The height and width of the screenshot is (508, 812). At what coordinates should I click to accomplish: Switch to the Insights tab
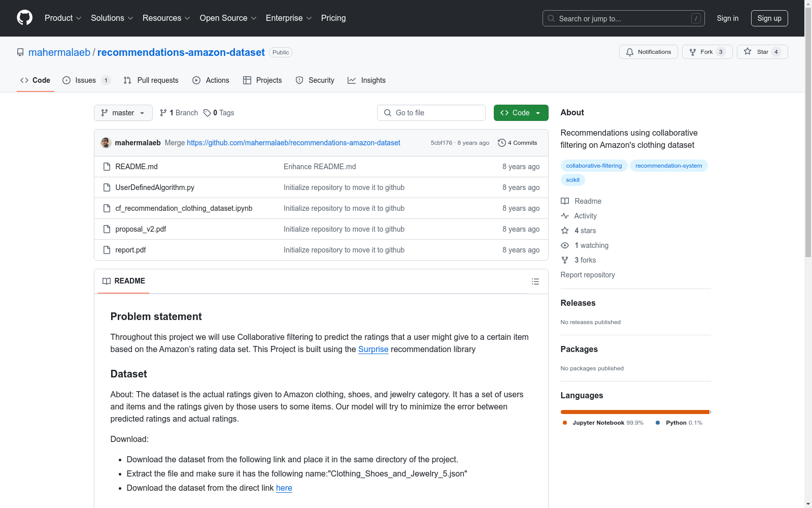(x=366, y=80)
